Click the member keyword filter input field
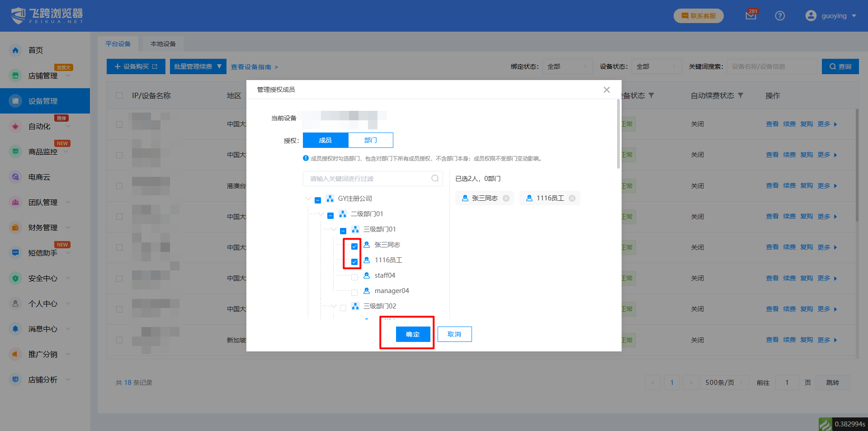Screen dimensions: 868x431 (366, 179)
